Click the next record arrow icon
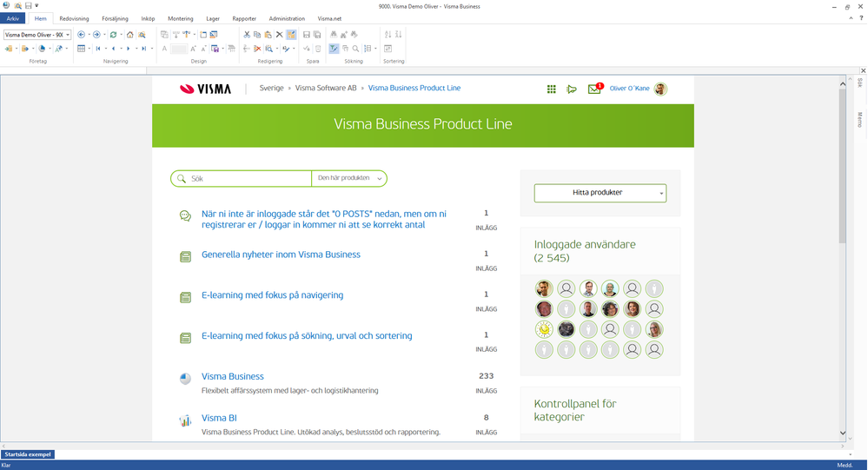This screenshot has width=868, height=470. tap(128, 49)
